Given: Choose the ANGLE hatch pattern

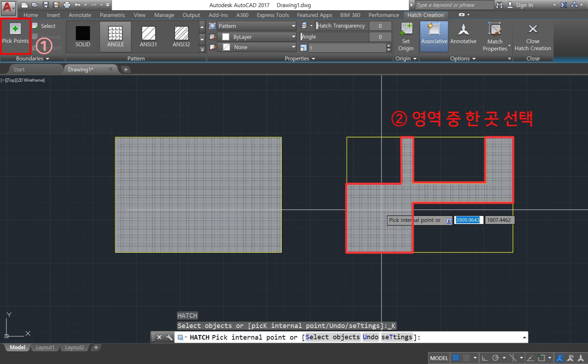Looking at the screenshot, I should click(115, 37).
